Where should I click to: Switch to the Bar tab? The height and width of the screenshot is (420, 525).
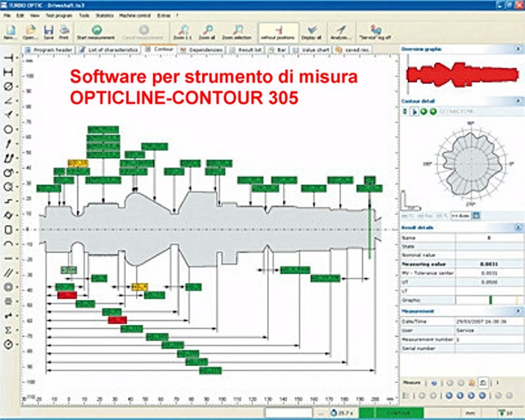click(x=277, y=50)
